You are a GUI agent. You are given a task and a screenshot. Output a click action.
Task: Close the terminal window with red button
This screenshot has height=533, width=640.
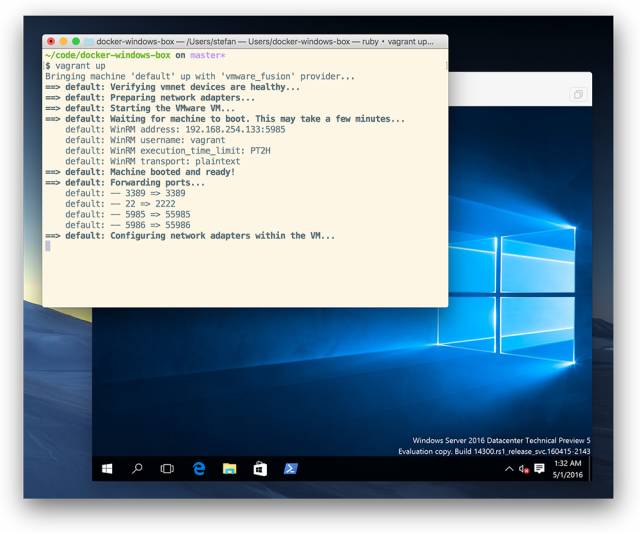point(51,41)
